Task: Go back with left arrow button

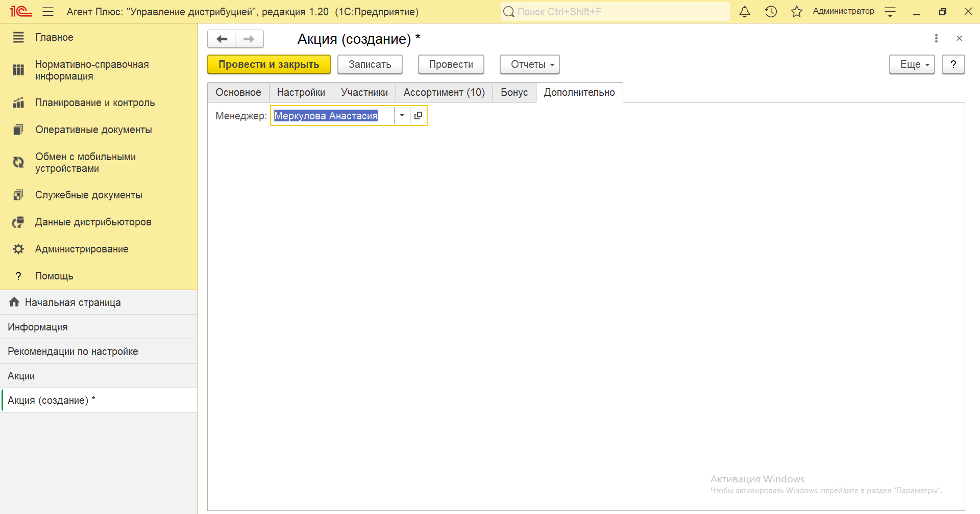Action: pos(222,39)
